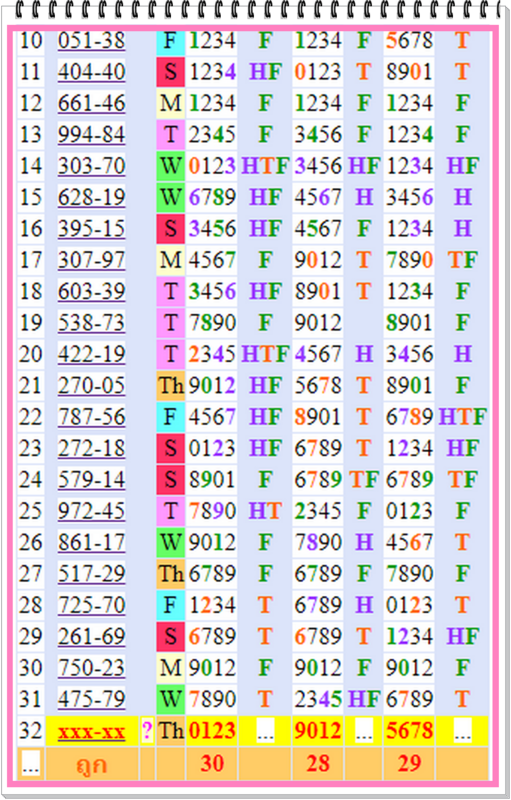Click the 6789 value beside link 628-19
Image resolution: width=511 pixels, height=800 pixels.
212,197
